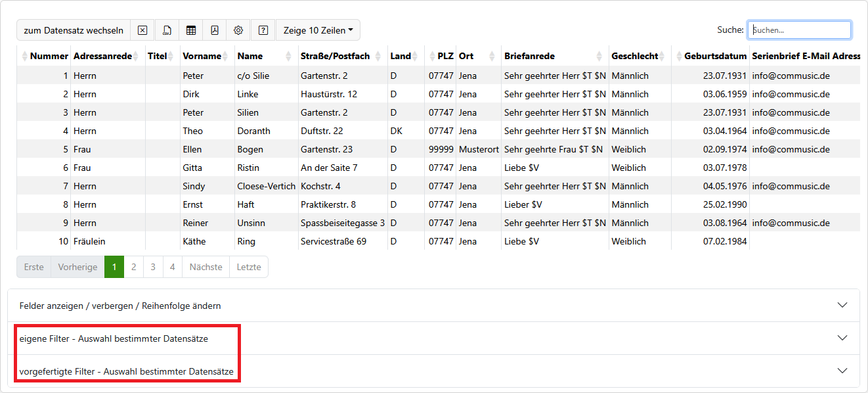Click the deselect (X square) toolbar icon
The width and height of the screenshot is (868, 393).
tap(142, 30)
